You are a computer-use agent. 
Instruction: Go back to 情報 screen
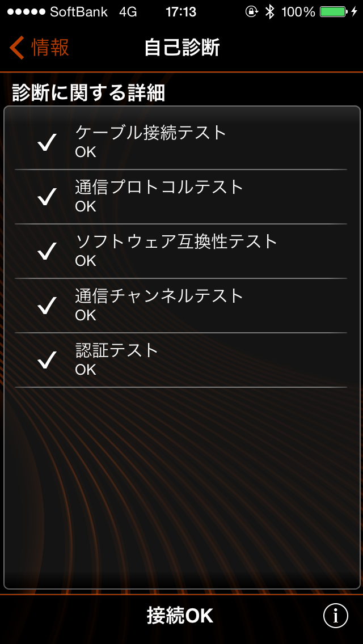(40, 48)
